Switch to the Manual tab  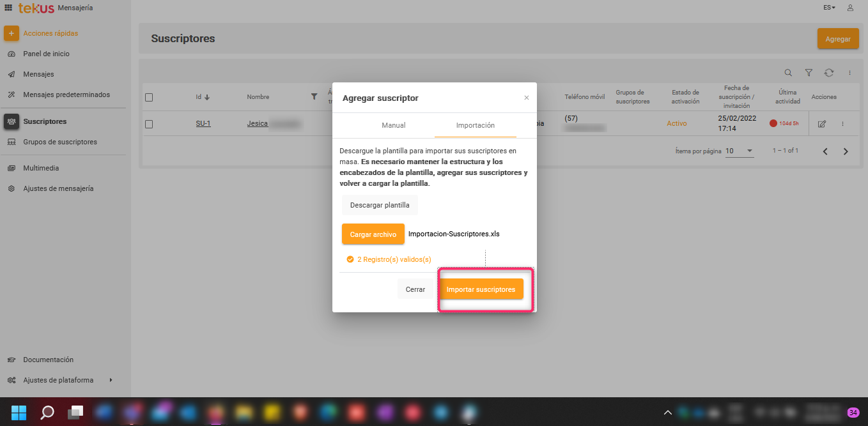[x=394, y=125]
